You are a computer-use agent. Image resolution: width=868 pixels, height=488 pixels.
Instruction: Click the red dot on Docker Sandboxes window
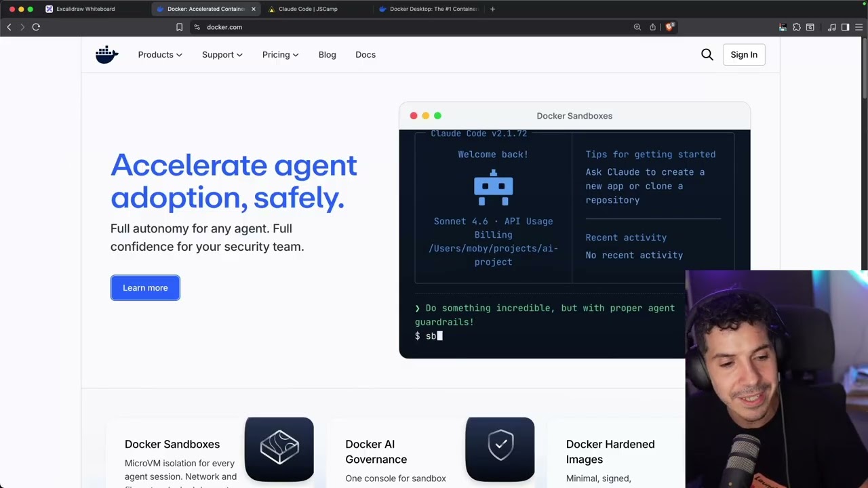tap(414, 116)
